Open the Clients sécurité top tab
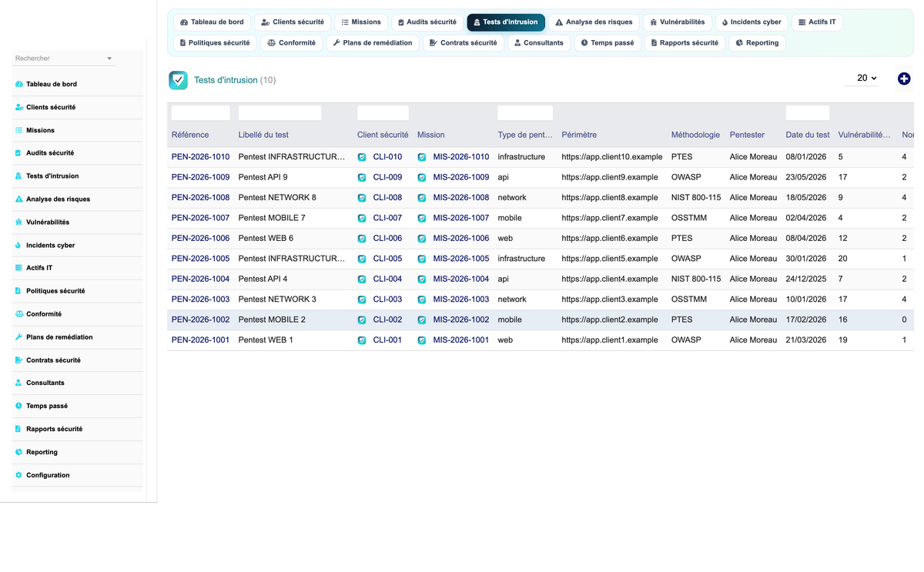Screen dimensions: 924x572 coord(293,22)
